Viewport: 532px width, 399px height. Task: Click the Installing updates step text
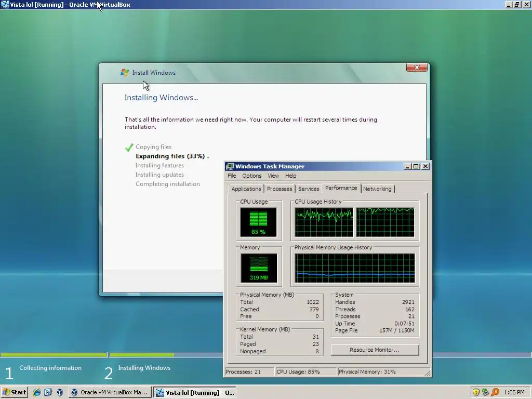(x=159, y=175)
